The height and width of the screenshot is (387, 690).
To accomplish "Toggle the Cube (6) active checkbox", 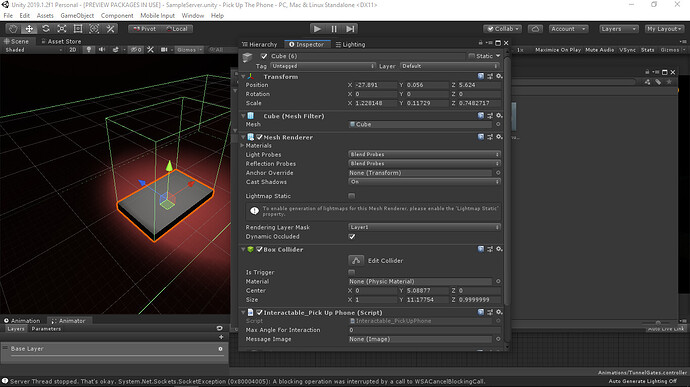I will coord(264,56).
